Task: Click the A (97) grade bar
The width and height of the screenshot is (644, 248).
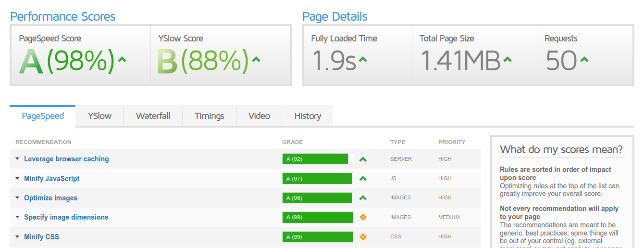Action: (318, 179)
